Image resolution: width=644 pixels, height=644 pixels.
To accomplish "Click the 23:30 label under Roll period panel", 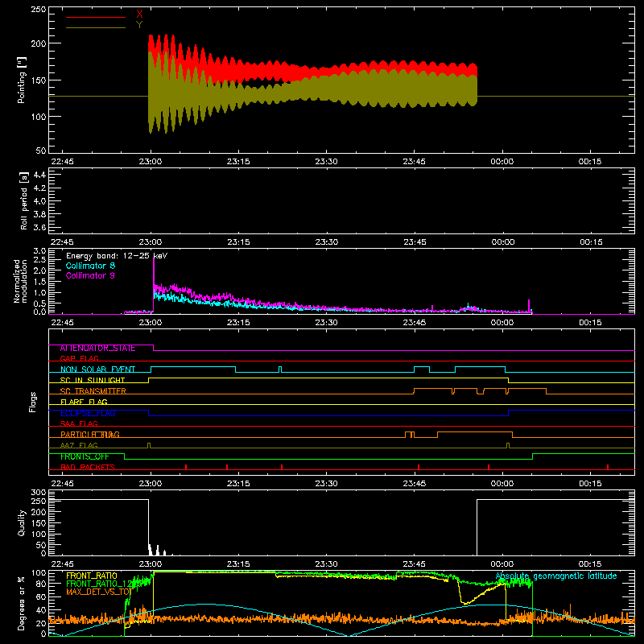I will point(327,242).
